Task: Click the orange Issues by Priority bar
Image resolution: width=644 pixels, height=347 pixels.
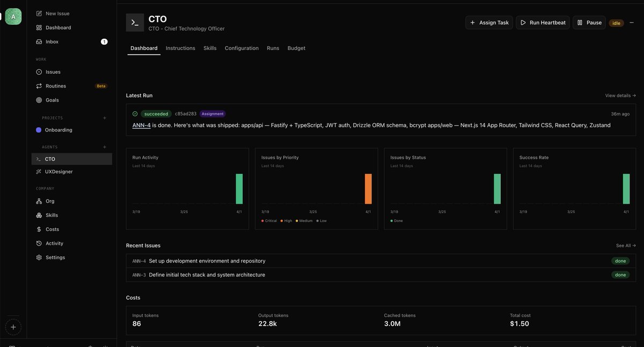Action: point(368,189)
